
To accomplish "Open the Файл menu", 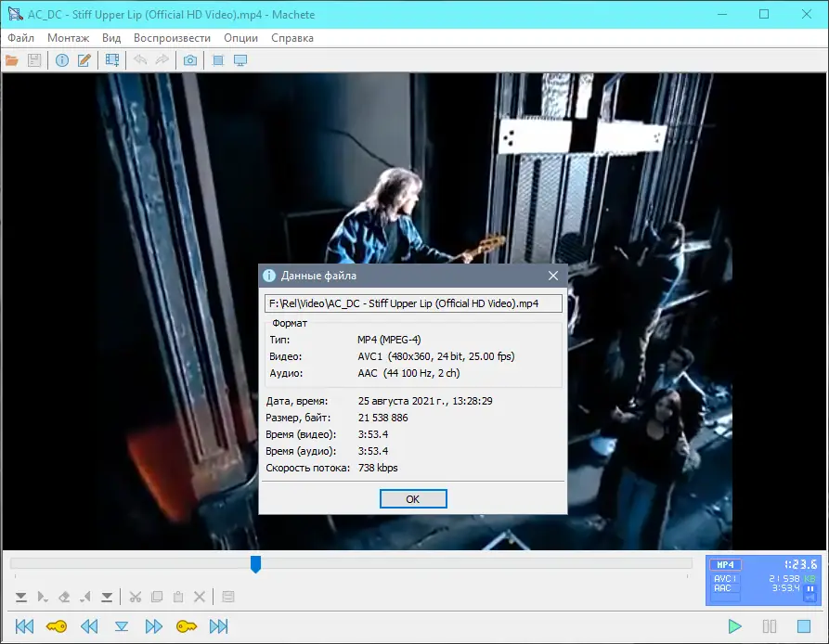I will [x=21, y=38].
